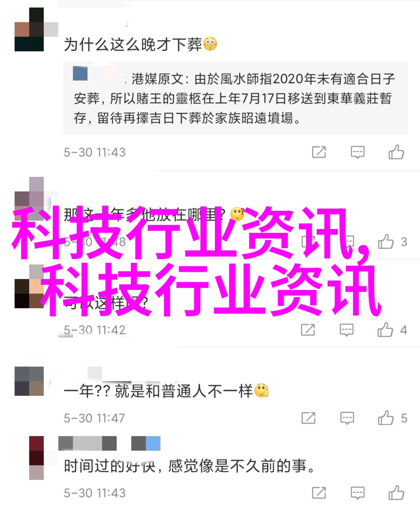Like the comment '一年?? 就是和普通人不一样'
The width and height of the screenshot is (420, 509).
[386, 418]
